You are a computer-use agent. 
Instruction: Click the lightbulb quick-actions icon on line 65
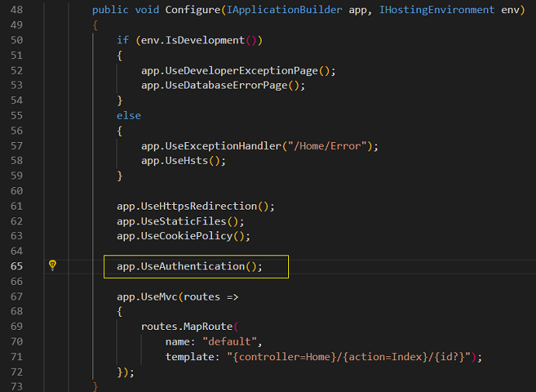coord(52,265)
